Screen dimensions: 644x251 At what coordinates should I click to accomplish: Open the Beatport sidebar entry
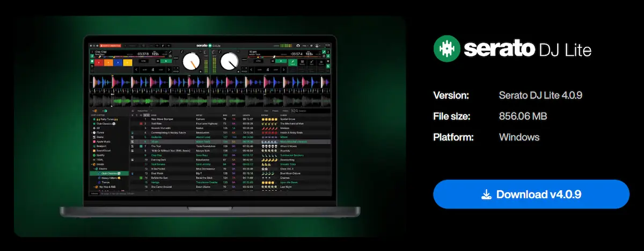tap(100, 146)
